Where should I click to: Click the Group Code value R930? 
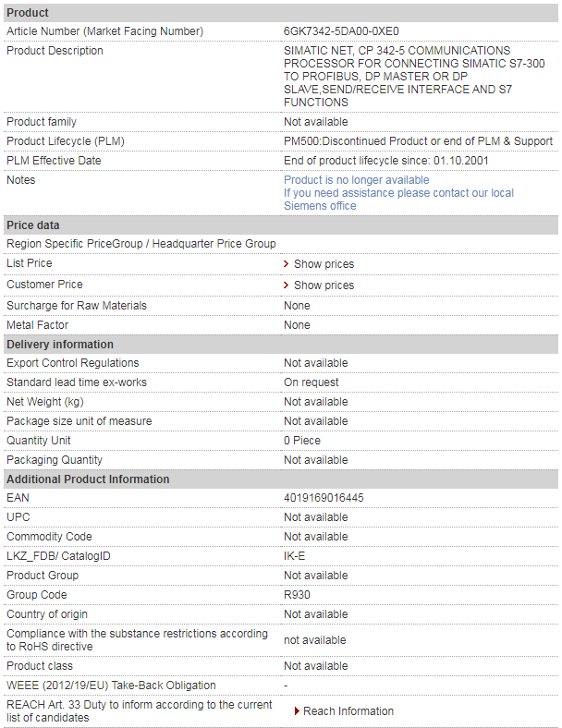[297, 595]
